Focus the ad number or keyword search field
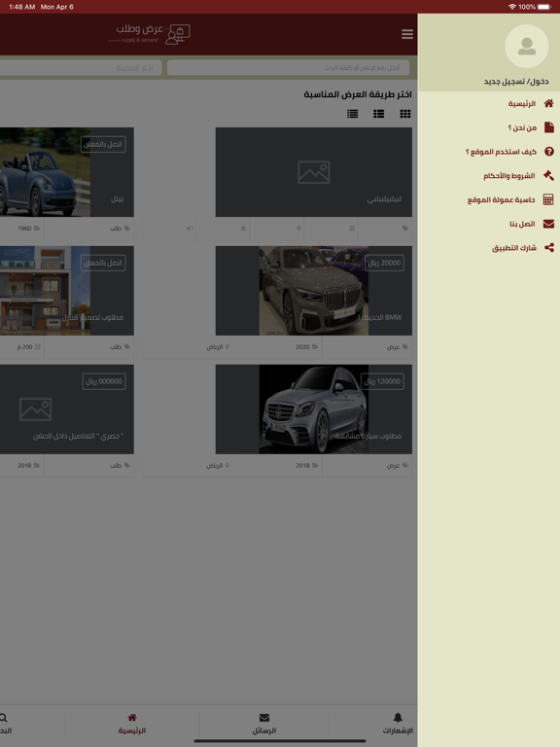 288,68
